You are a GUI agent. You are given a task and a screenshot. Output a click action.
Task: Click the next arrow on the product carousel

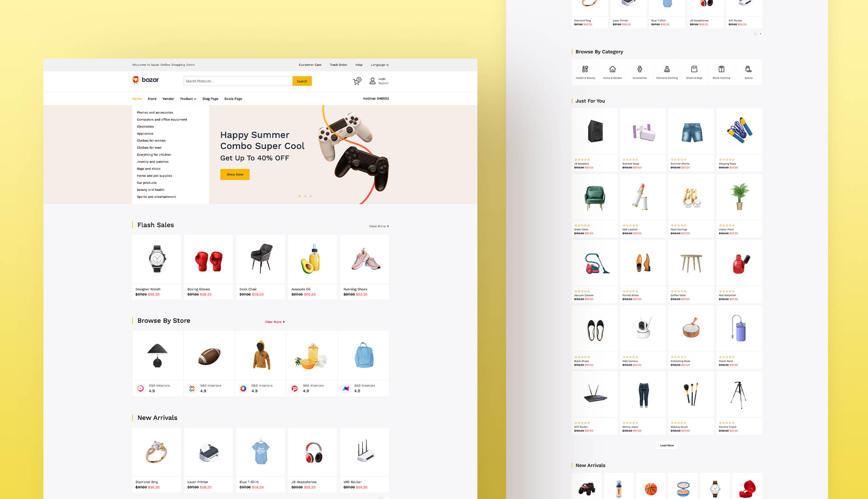tap(761, 34)
